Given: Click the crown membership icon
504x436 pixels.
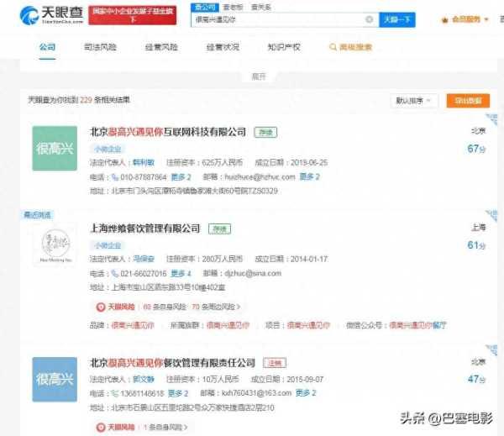Looking at the screenshot, I should [445, 20].
